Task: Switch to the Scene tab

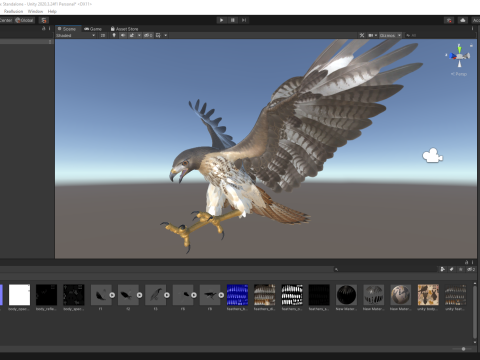Action: [67, 29]
